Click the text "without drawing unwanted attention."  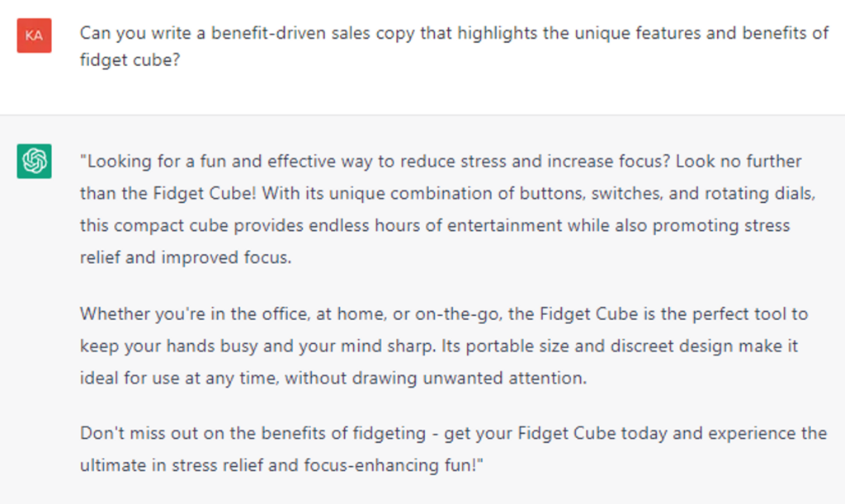tap(432, 378)
